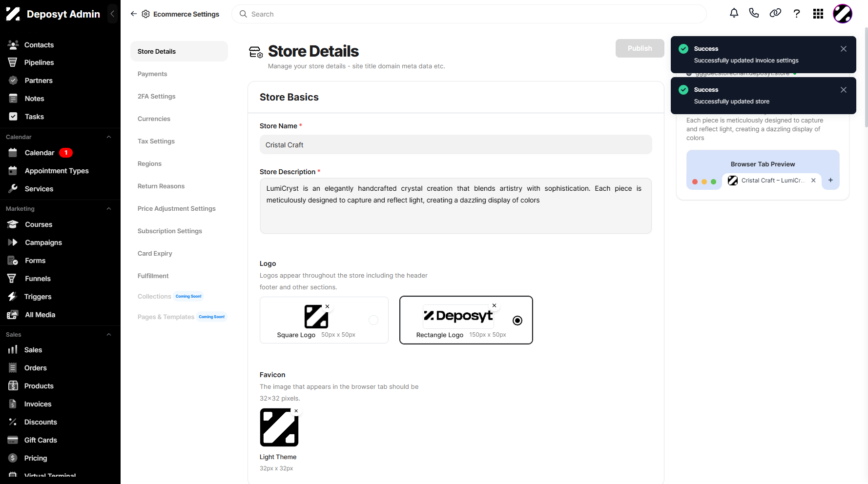Screen dimensions: 868x484
Task: Click new tab plus in browser preview
Action: tap(830, 180)
